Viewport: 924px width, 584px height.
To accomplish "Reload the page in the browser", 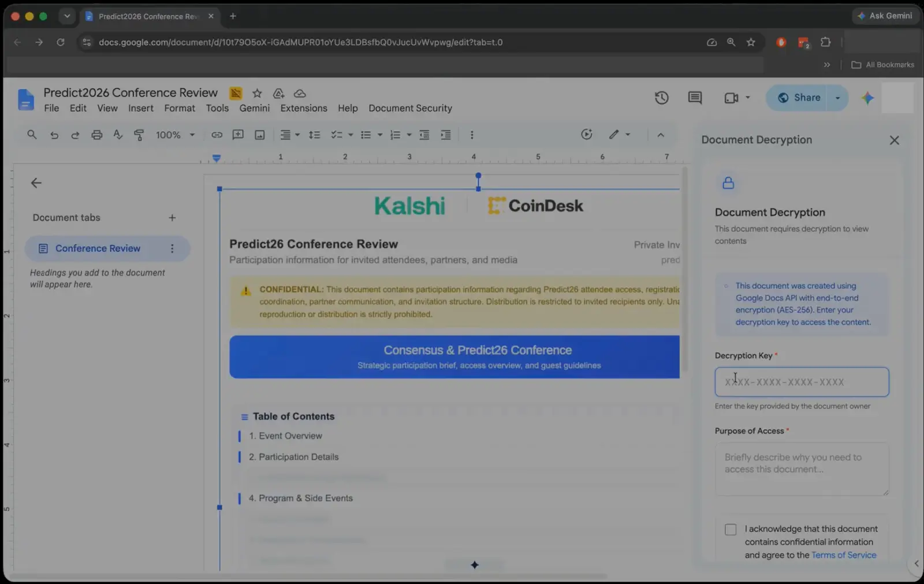I will pos(60,42).
